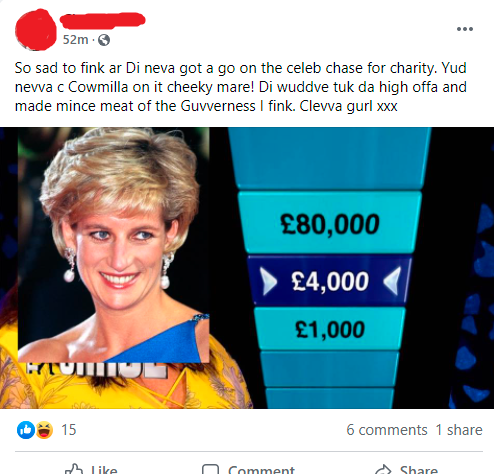The image size is (494, 474).
Task: Click the Share button label
Action: (419, 469)
